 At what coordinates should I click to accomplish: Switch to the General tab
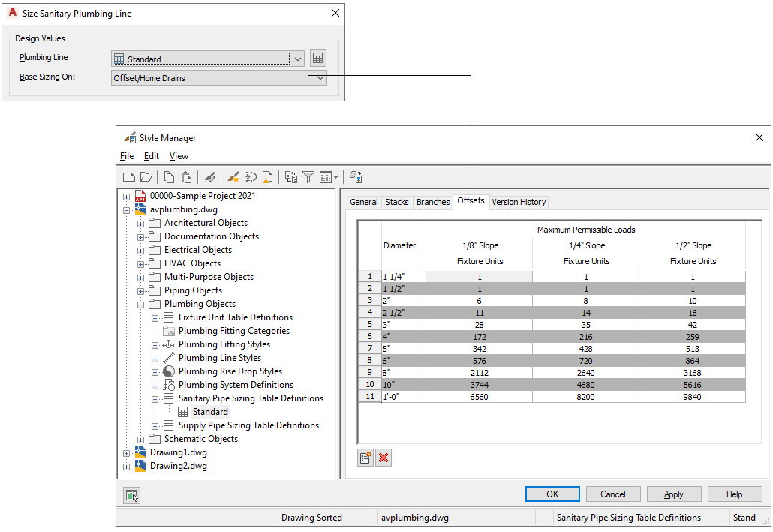(x=364, y=202)
